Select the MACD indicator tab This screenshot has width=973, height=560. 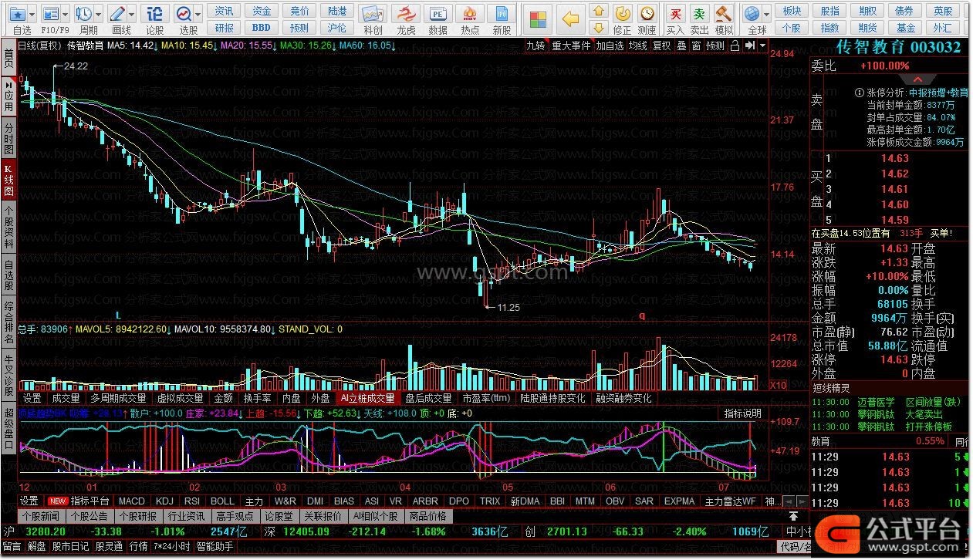click(x=132, y=501)
